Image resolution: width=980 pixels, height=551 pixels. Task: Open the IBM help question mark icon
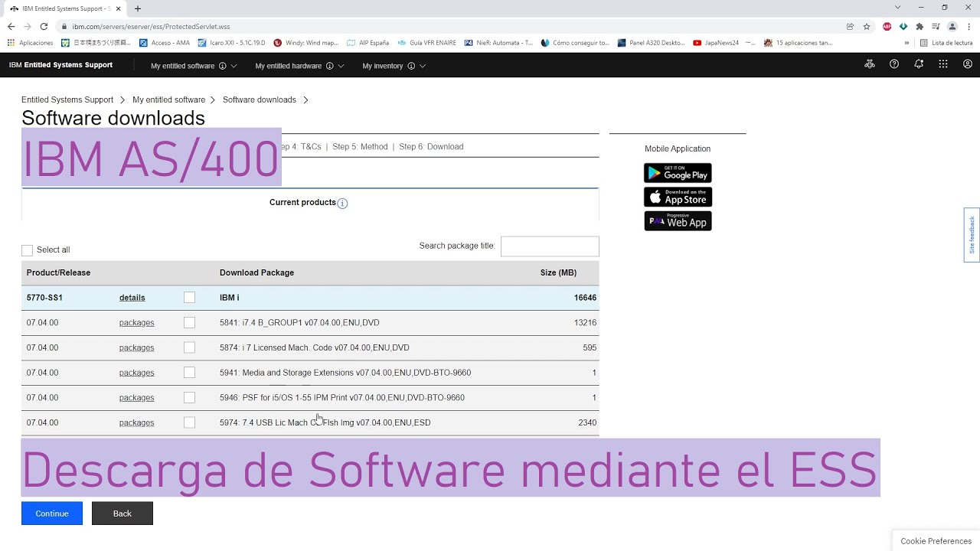[x=894, y=65]
